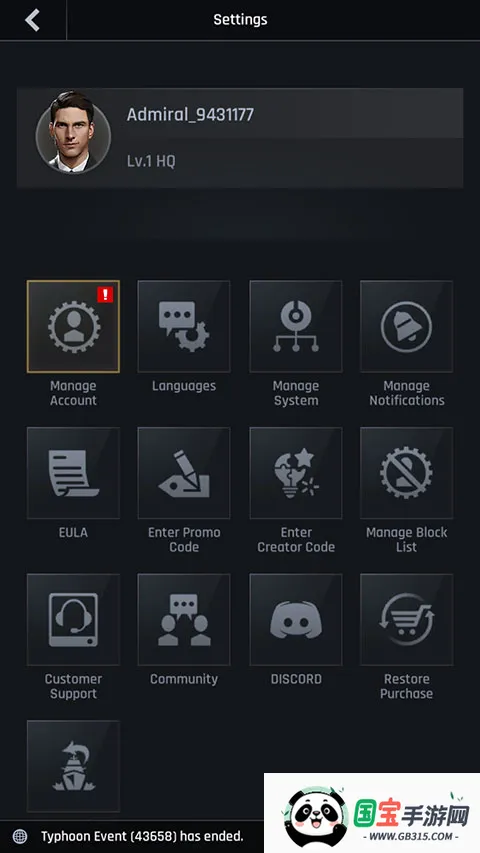Screen dimensions: 480x853
Task: View the EULA document icon
Action: [x=73, y=473]
